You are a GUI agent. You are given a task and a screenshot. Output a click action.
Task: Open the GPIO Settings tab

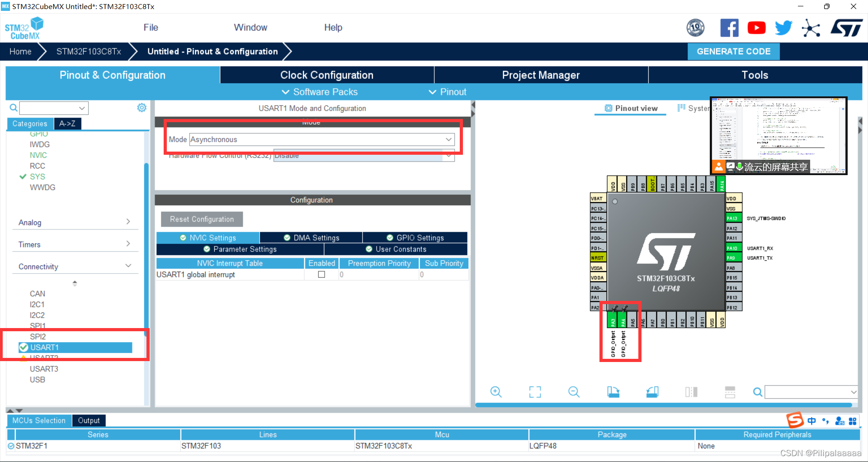coord(415,238)
